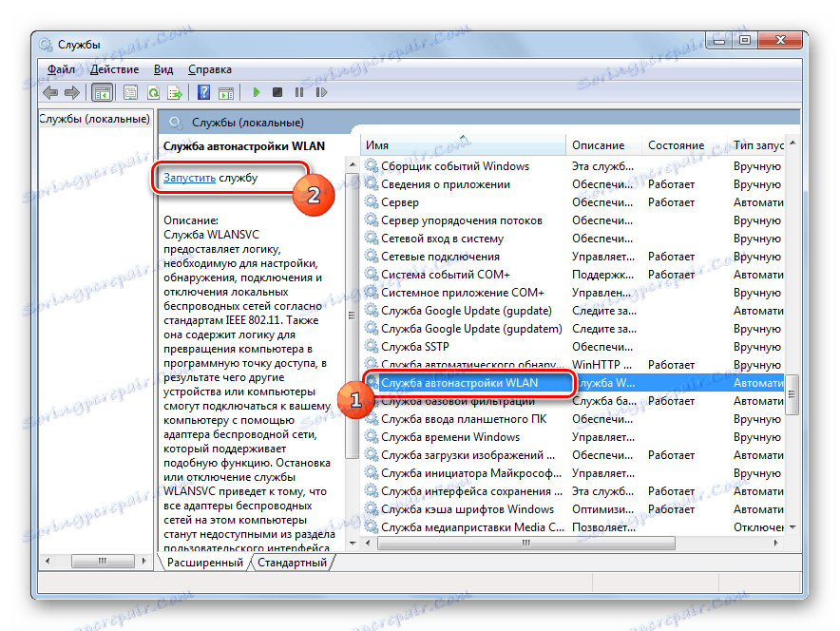
Task: Click the gear icon of Служба Google Update (gupdate)
Action: pyautogui.click(x=372, y=310)
